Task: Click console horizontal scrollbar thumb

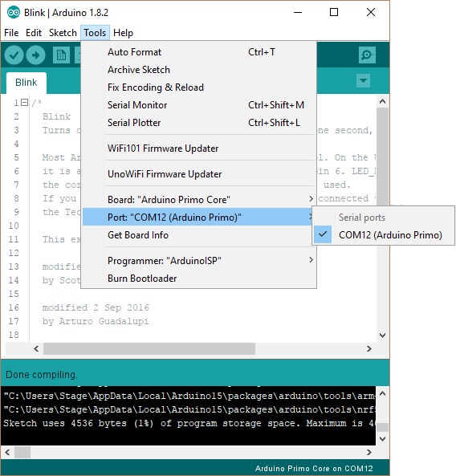Action: (22, 453)
